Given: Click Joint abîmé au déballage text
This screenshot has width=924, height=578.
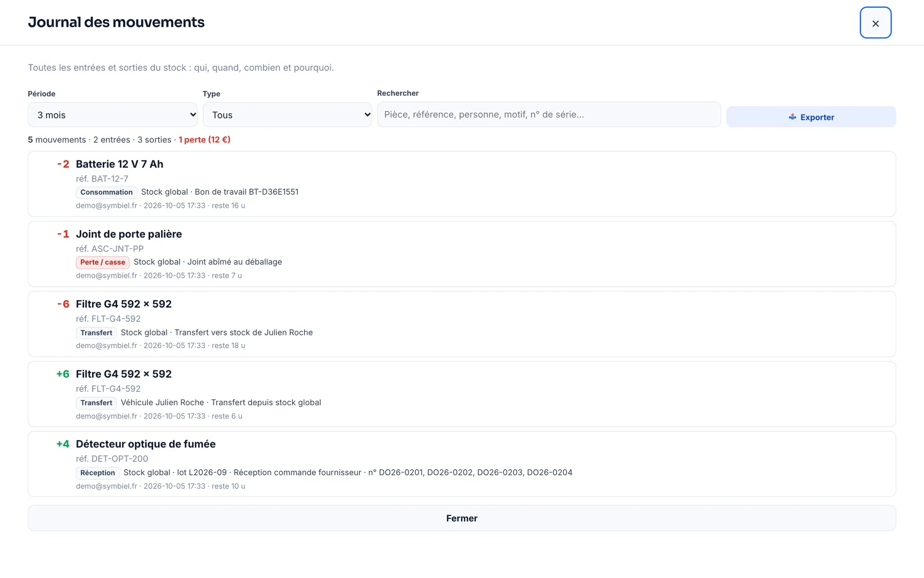Looking at the screenshot, I should (x=234, y=262).
